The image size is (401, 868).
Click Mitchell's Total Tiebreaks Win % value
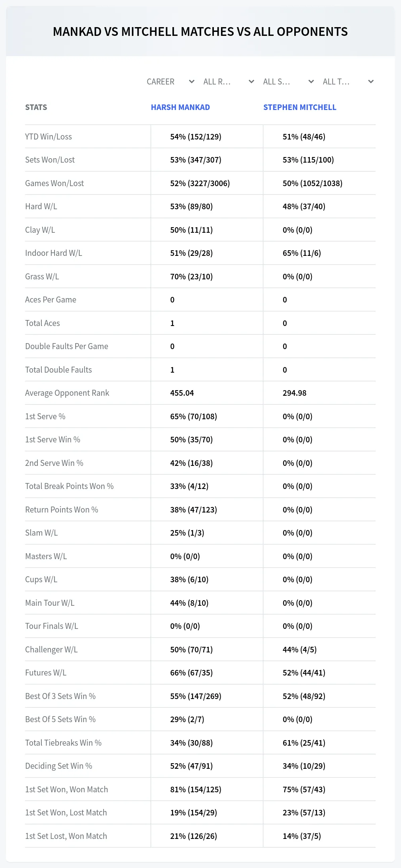(304, 743)
